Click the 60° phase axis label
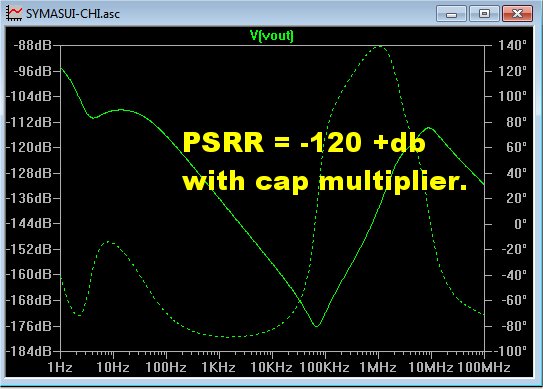Image resolution: width=543 pixels, height=389 pixels. tap(516, 148)
